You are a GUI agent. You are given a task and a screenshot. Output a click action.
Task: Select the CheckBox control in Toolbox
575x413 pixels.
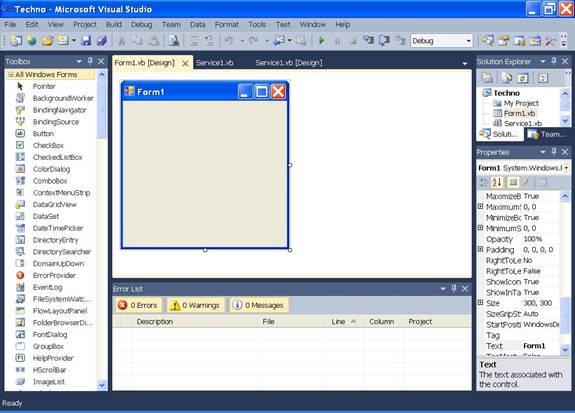(49, 145)
